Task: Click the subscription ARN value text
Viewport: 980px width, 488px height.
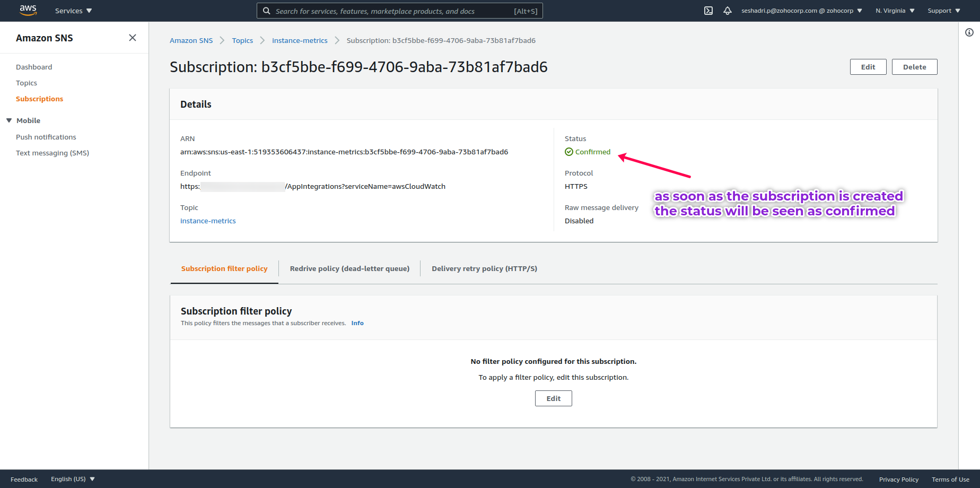Action: (344, 152)
